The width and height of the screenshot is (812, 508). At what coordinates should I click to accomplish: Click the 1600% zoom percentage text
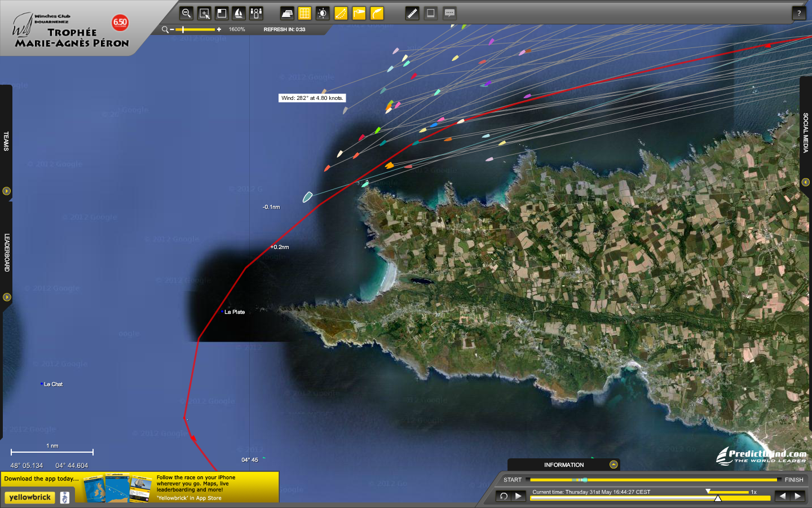[x=237, y=29]
